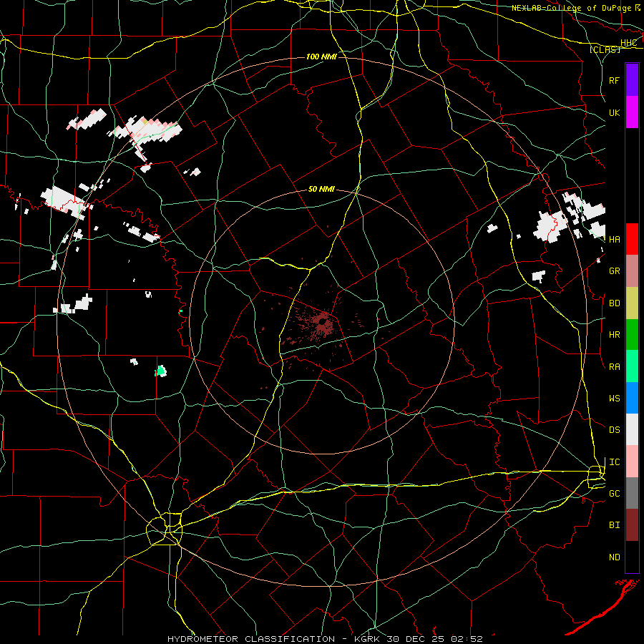Select the HR green legend color block
Screen dimensions: 644x644
pos(632,335)
